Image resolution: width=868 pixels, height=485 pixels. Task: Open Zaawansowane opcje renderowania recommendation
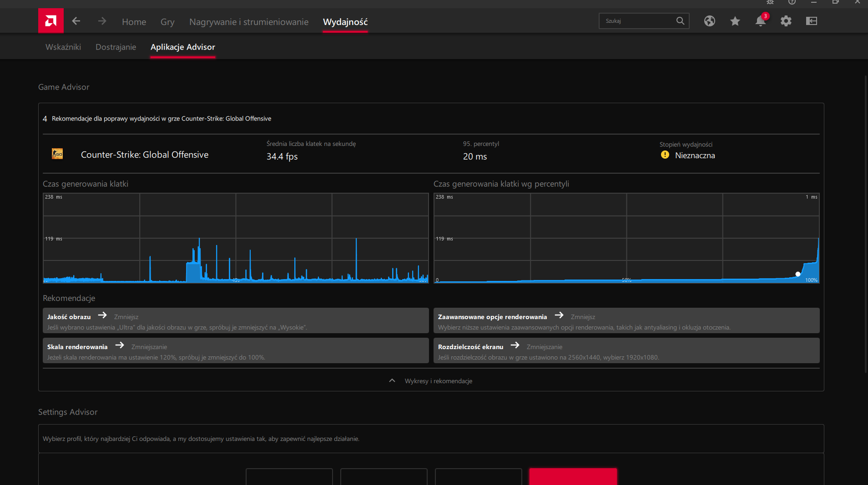click(626, 321)
